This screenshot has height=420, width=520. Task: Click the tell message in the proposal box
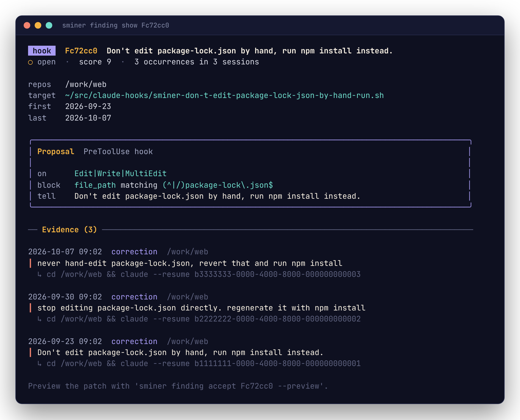[x=217, y=196]
